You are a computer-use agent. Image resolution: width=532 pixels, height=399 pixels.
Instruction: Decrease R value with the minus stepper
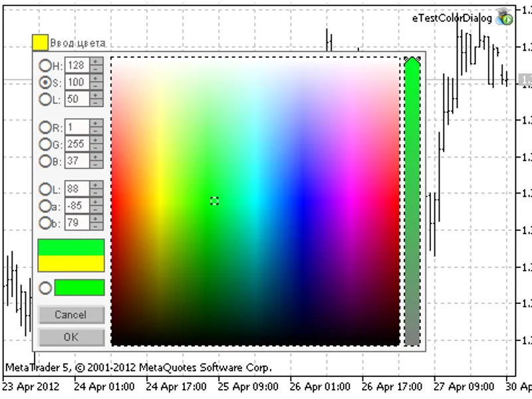pyautogui.click(x=96, y=131)
